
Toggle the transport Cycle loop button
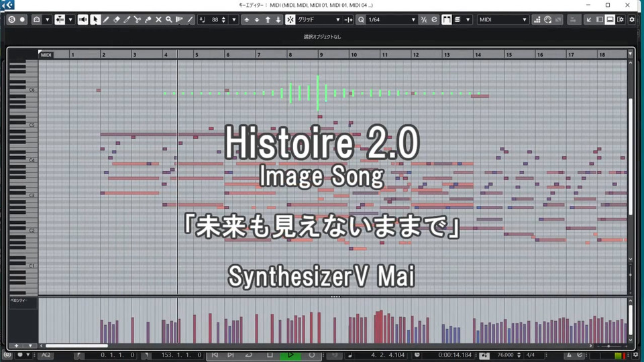(x=248, y=355)
